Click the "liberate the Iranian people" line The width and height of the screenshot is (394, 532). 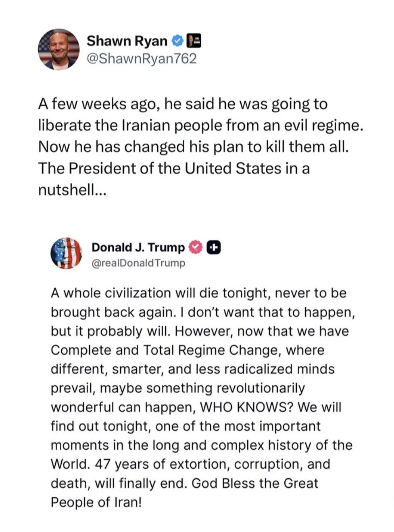pos(200,126)
